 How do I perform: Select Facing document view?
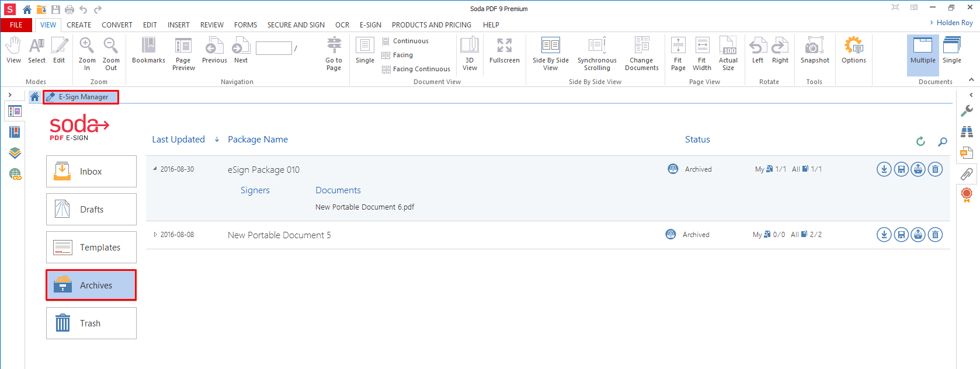click(397, 55)
